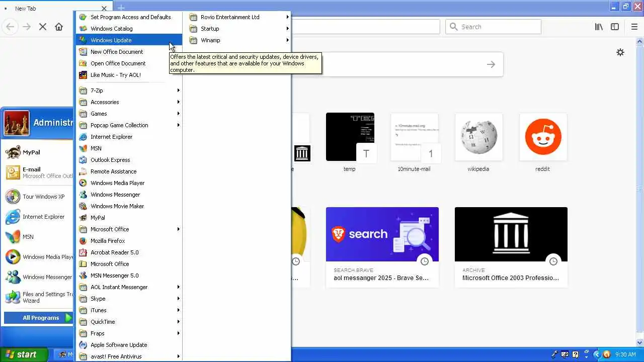Click the E-mail Microsoft Office Outlook icon
Screen dimensions: 644x362
pos(13,172)
